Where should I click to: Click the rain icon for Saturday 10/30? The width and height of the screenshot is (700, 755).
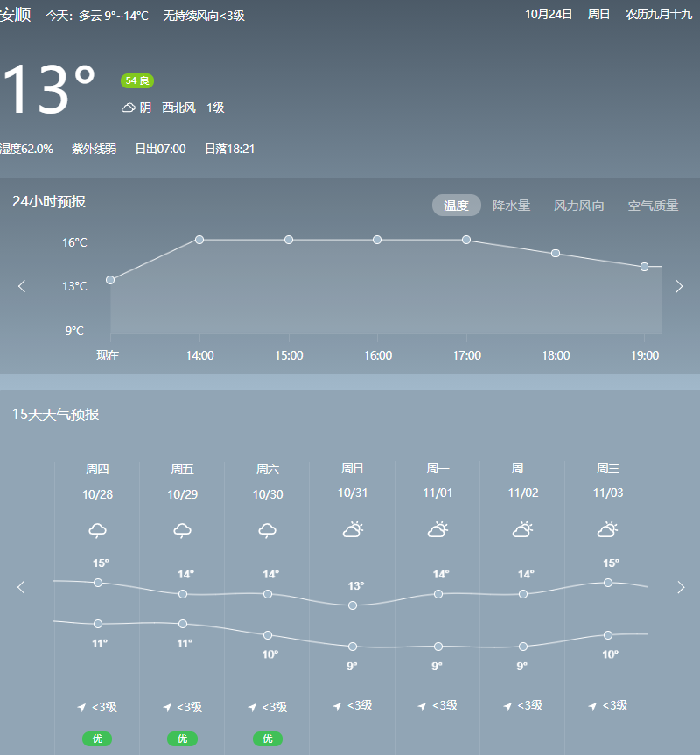point(268,531)
